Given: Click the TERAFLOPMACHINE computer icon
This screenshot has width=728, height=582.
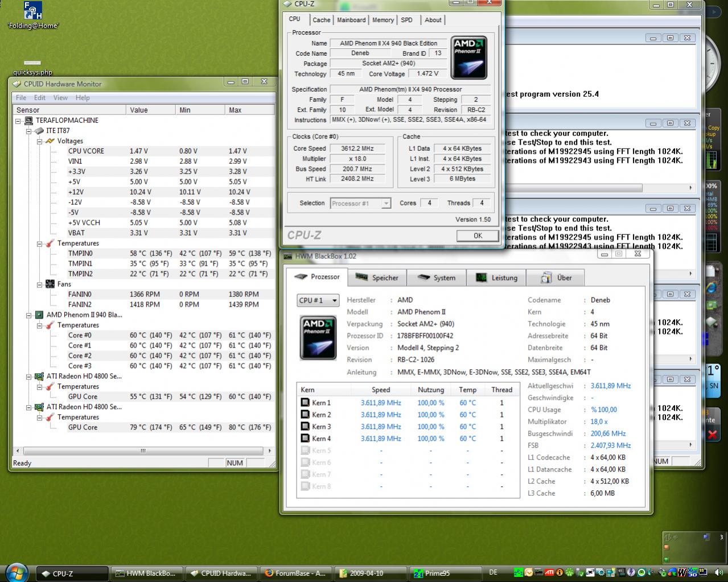Looking at the screenshot, I should 28,120.
